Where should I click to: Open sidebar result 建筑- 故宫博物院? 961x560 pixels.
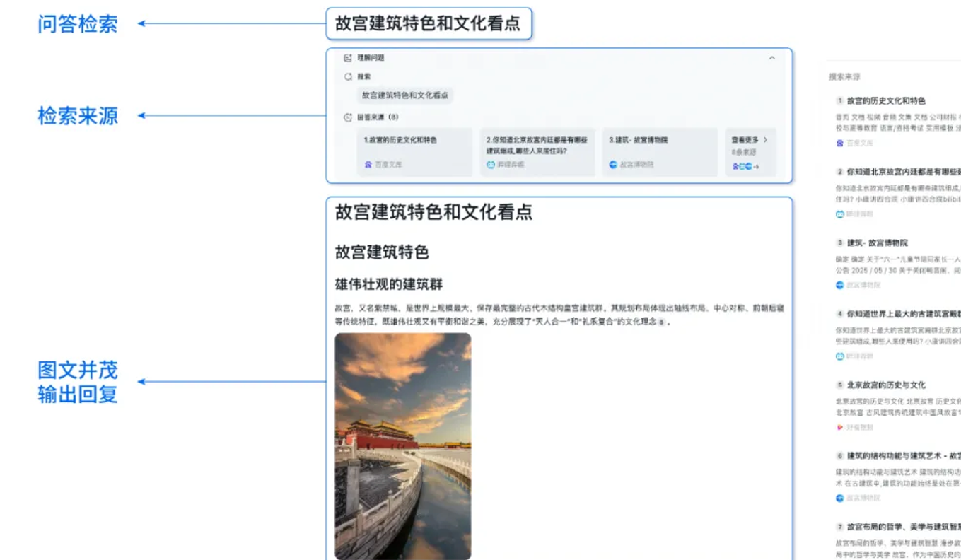tap(877, 243)
